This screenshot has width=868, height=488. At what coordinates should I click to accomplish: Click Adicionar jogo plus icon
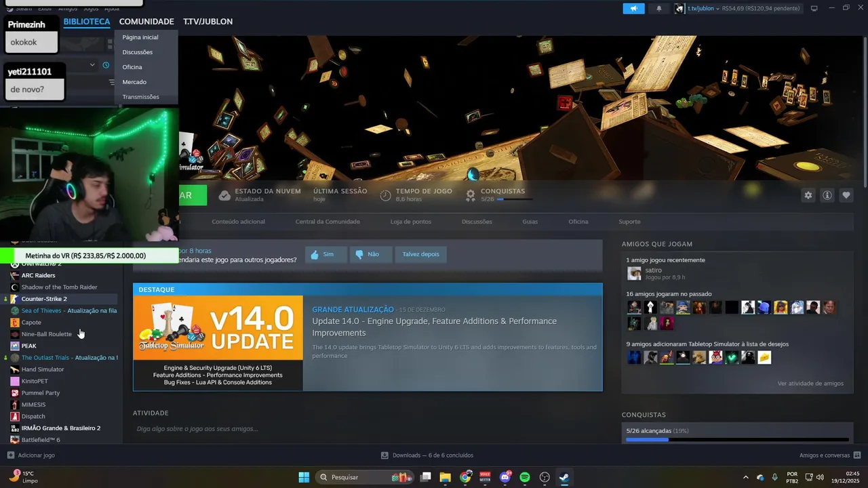pos(10,455)
